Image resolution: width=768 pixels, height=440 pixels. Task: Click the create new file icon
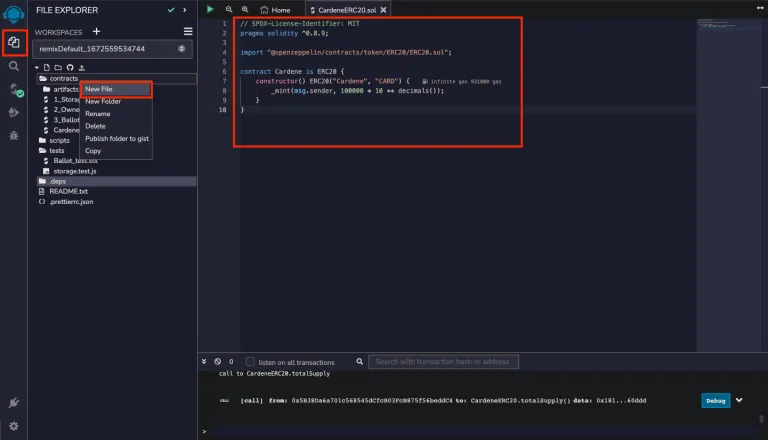pos(47,68)
